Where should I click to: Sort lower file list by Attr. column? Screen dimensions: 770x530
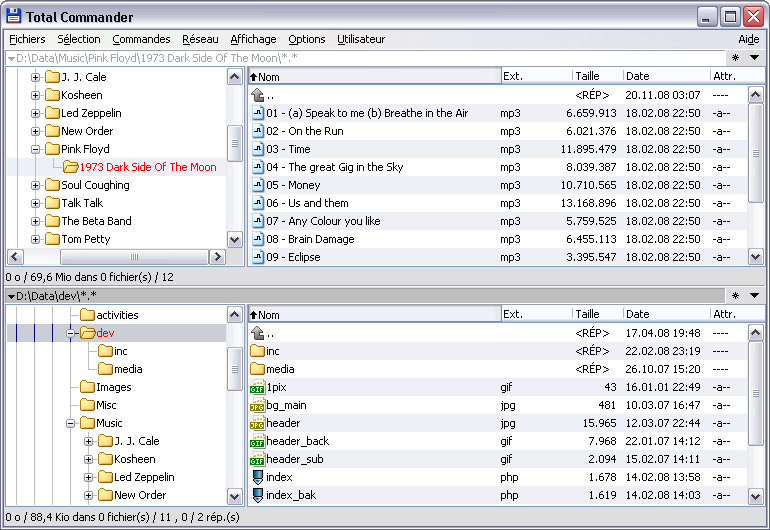tap(737, 314)
